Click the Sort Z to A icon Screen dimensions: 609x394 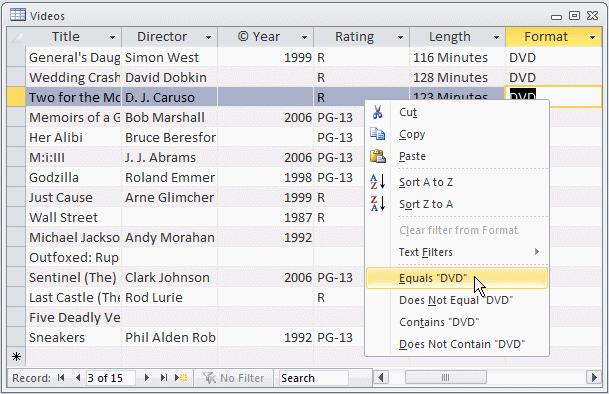click(x=378, y=204)
